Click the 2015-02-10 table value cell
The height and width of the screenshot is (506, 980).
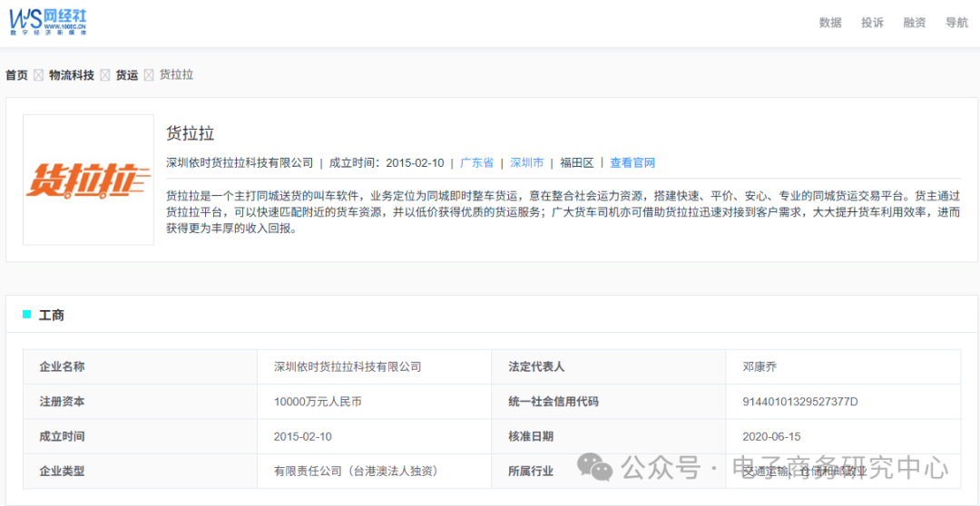(374, 437)
